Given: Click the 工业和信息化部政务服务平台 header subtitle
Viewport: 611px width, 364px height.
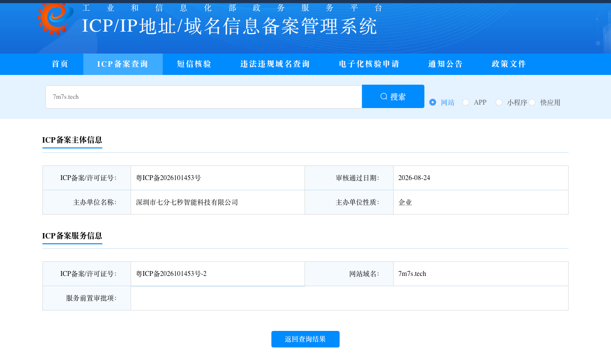Looking at the screenshot, I should coord(233,8).
